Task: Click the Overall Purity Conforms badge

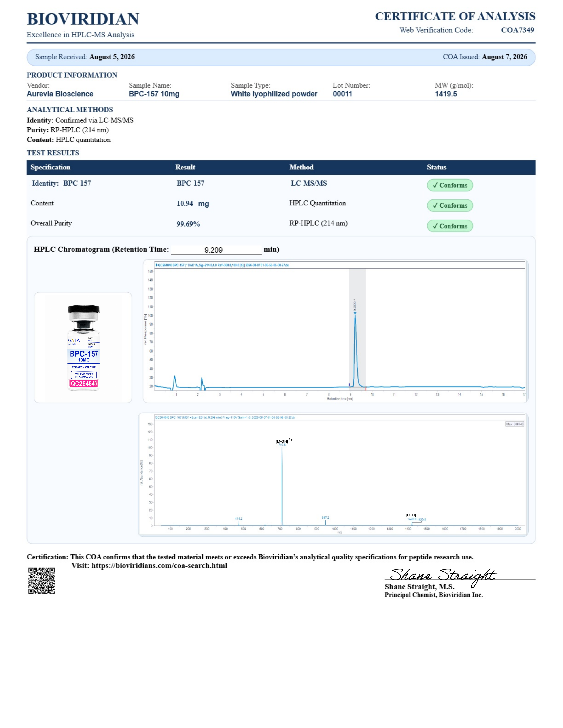Action: tap(450, 226)
